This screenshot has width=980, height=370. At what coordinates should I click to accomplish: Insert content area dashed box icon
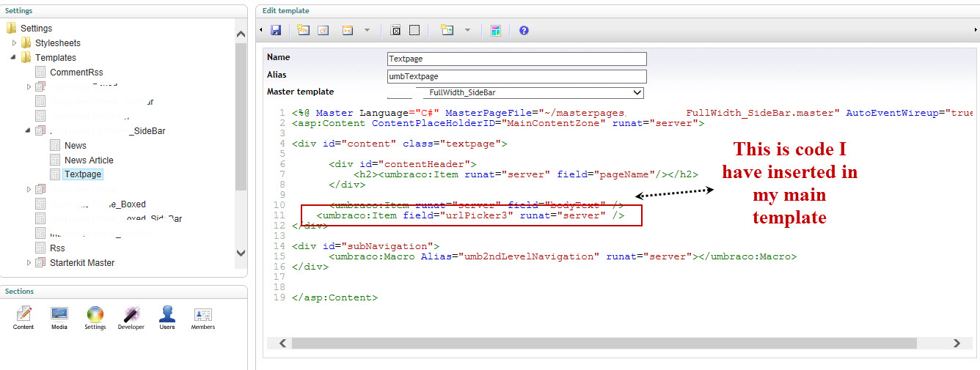414,30
